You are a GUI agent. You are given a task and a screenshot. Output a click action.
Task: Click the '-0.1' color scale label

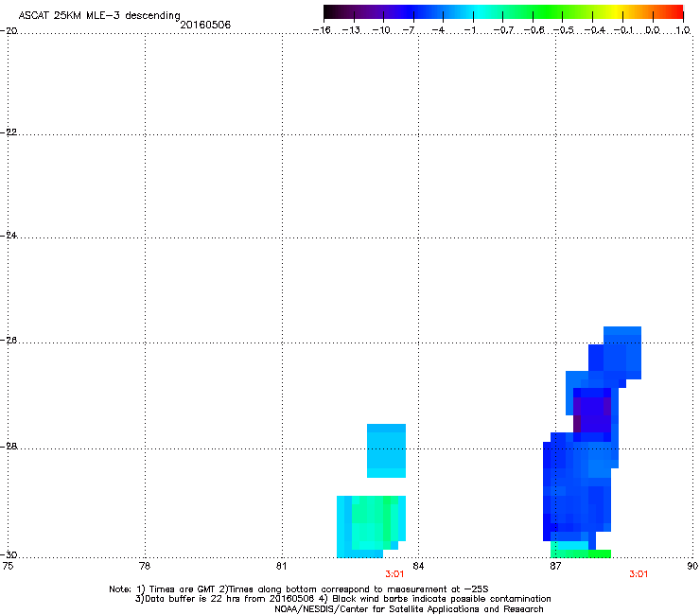pyautogui.click(x=623, y=30)
